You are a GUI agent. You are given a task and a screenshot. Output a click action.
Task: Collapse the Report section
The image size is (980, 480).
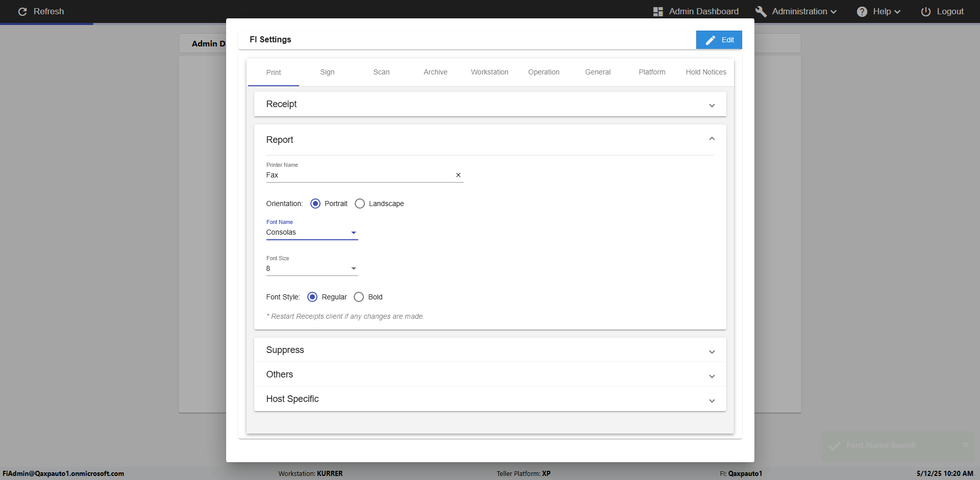[x=712, y=139]
